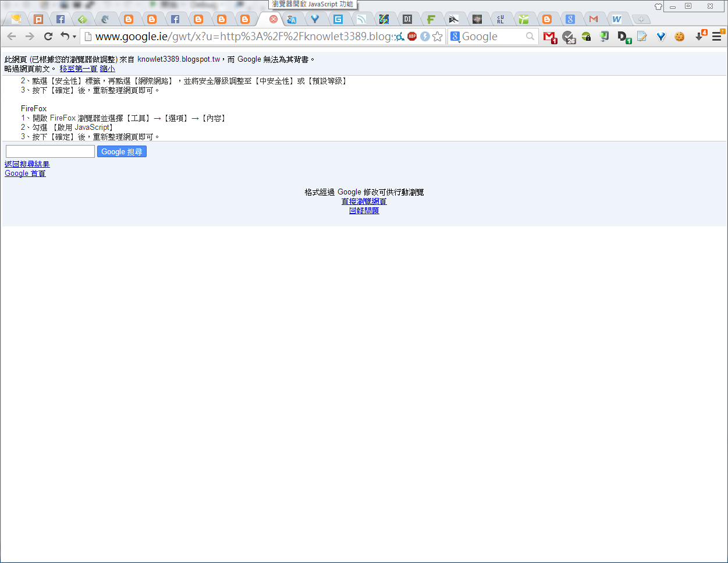Screen dimensions: 728x563
Task: Switch to the RSS feed icon tab
Action: click(x=361, y=19)
